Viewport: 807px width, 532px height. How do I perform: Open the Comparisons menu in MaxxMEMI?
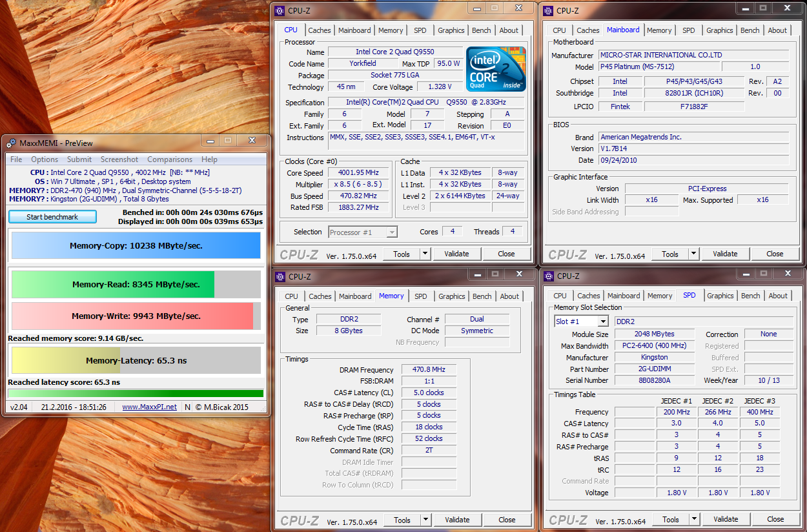(x=170, y=159)
